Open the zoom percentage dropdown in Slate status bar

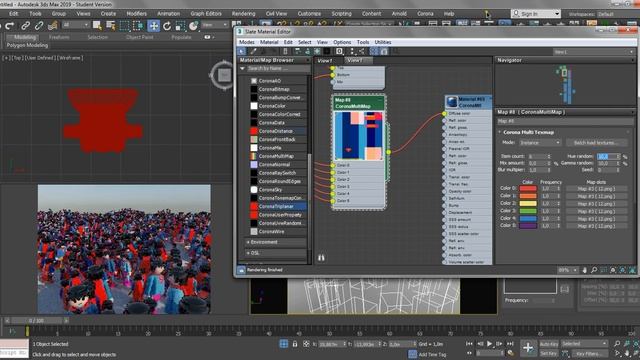tap(568, 270)
